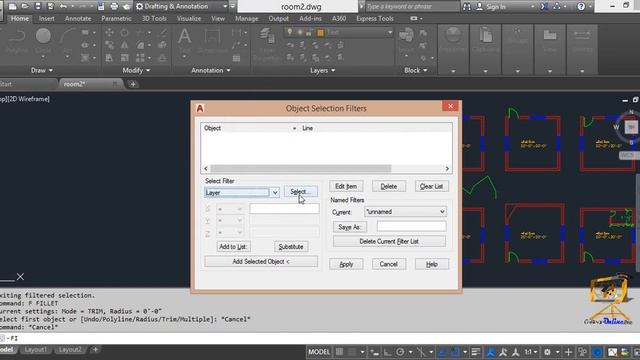Click the Dimension tool in Annotation panel
This screenshot has width=640, height=360.
[x=212, y=40]
